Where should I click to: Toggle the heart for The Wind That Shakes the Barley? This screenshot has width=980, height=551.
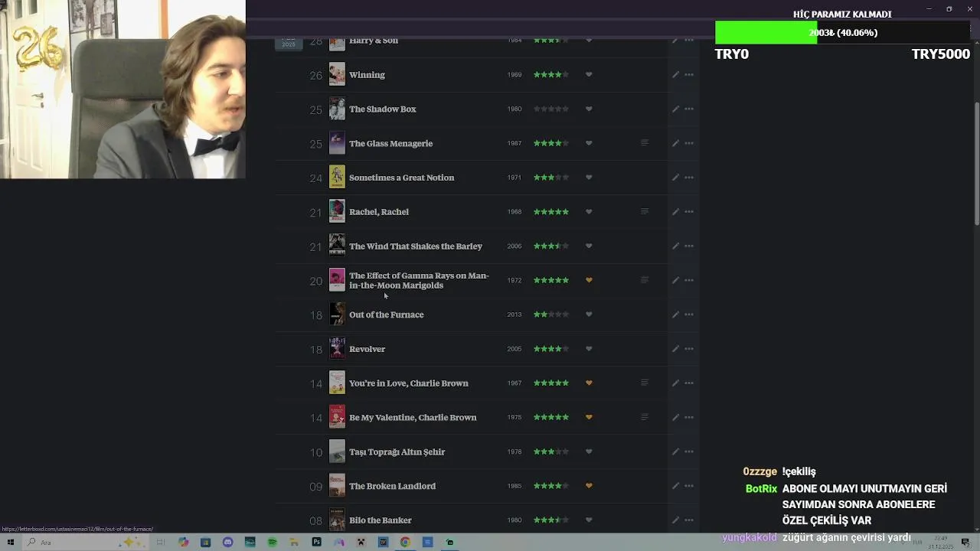coord(589,246)
